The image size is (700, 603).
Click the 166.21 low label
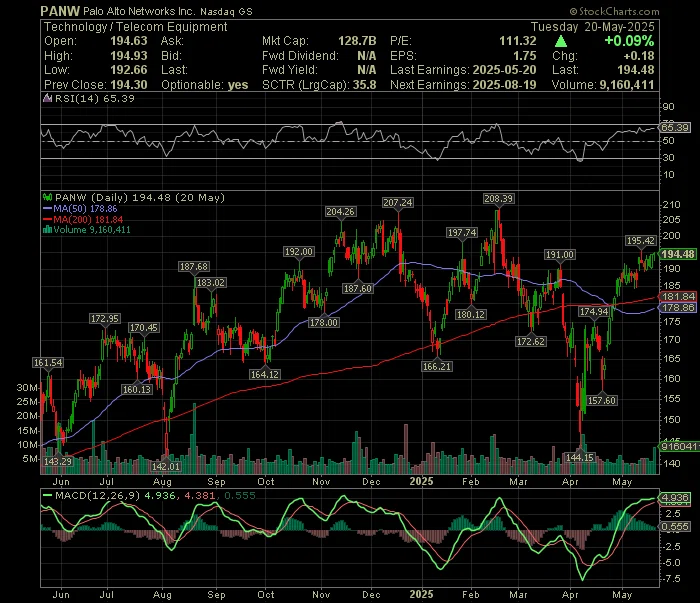(x=437, y=366)
